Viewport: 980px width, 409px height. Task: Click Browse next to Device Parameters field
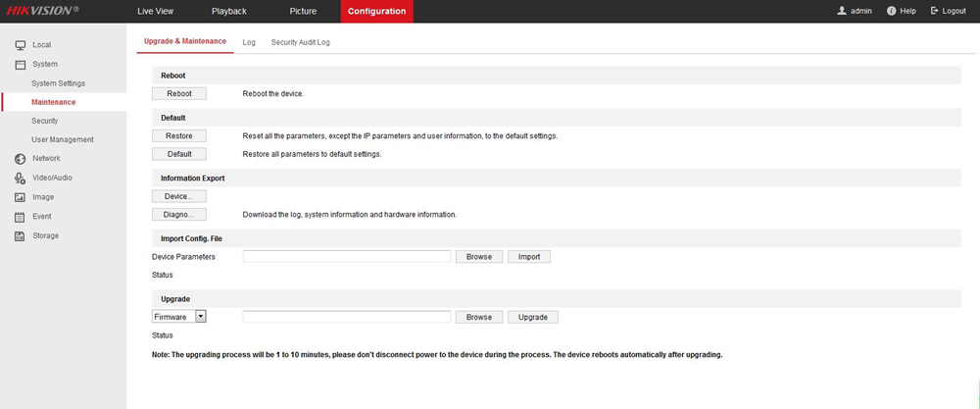(478, 256)
